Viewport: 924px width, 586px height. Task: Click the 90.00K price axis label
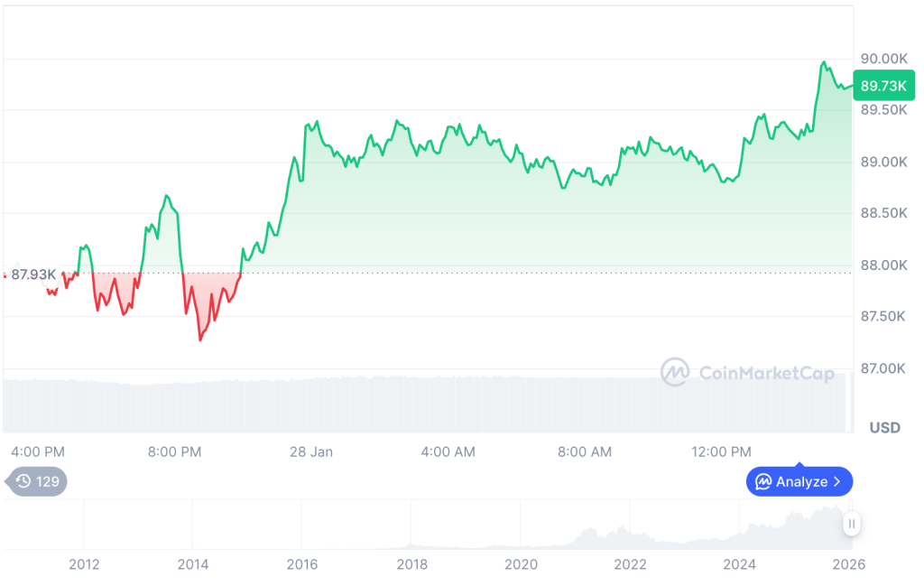click(x=883, y=59)
